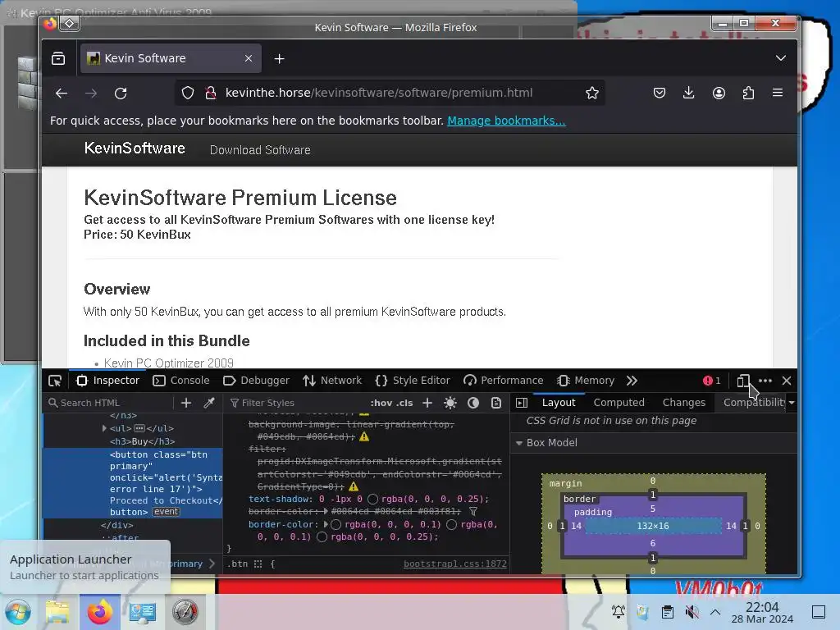Select the Computed sidebar tab

619,403
